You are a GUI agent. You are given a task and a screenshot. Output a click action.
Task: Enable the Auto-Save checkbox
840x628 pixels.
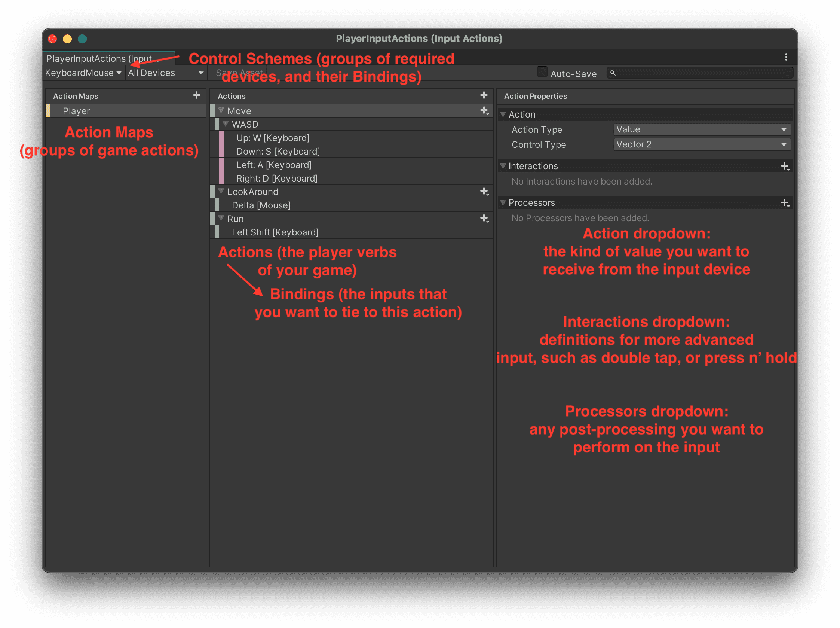[542, 72]
